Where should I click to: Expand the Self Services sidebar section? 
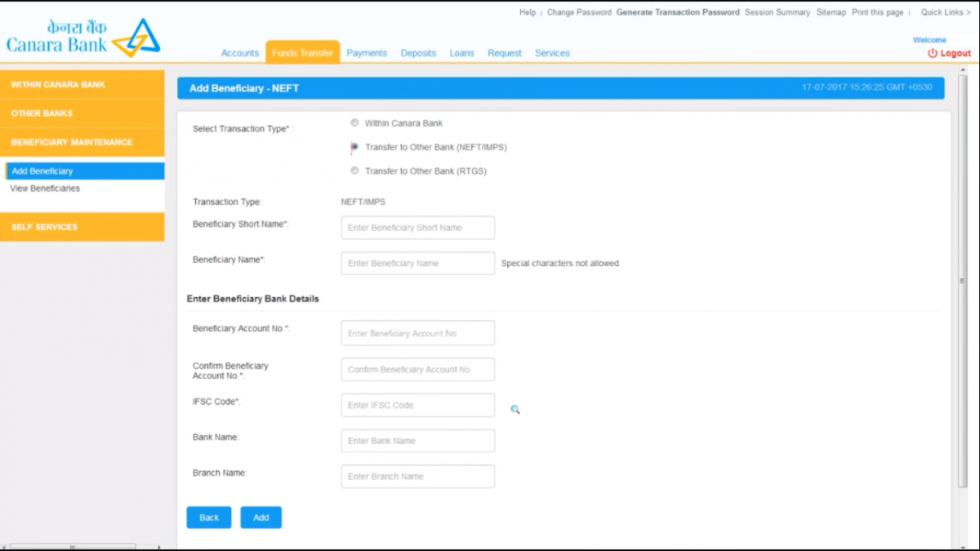(82, 227)
